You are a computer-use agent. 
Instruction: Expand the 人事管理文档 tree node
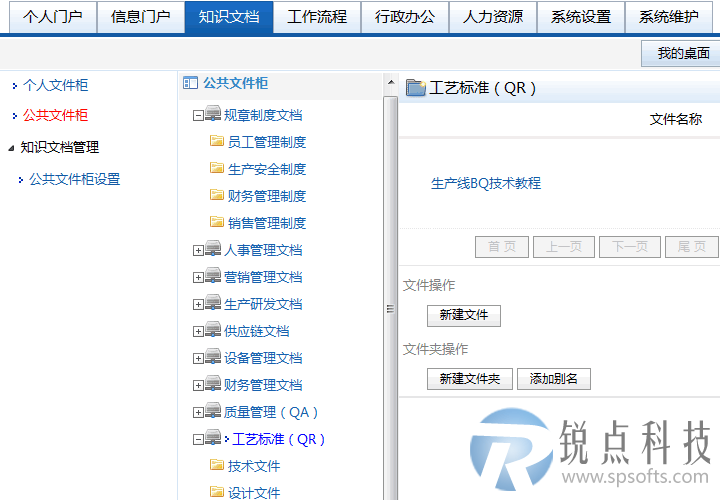198,251
